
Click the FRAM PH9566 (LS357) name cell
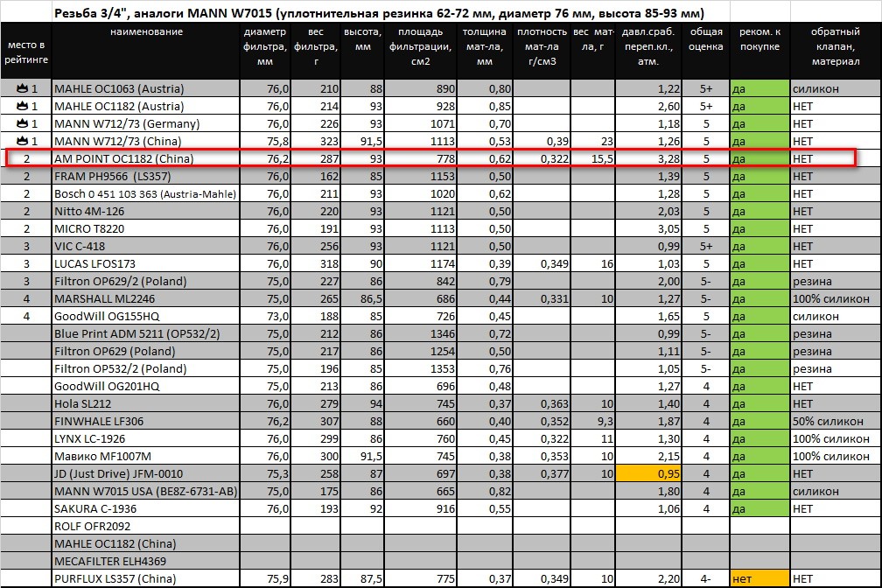145,176
